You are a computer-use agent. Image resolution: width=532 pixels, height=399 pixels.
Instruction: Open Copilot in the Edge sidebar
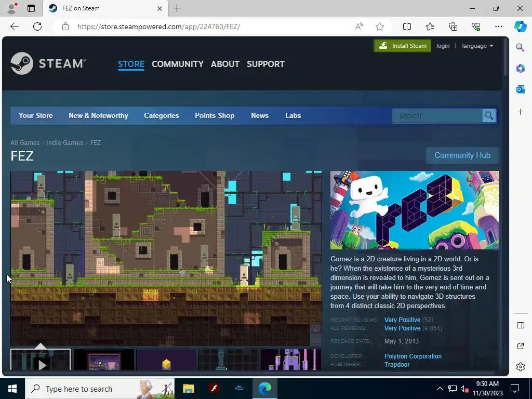(520, 26)
